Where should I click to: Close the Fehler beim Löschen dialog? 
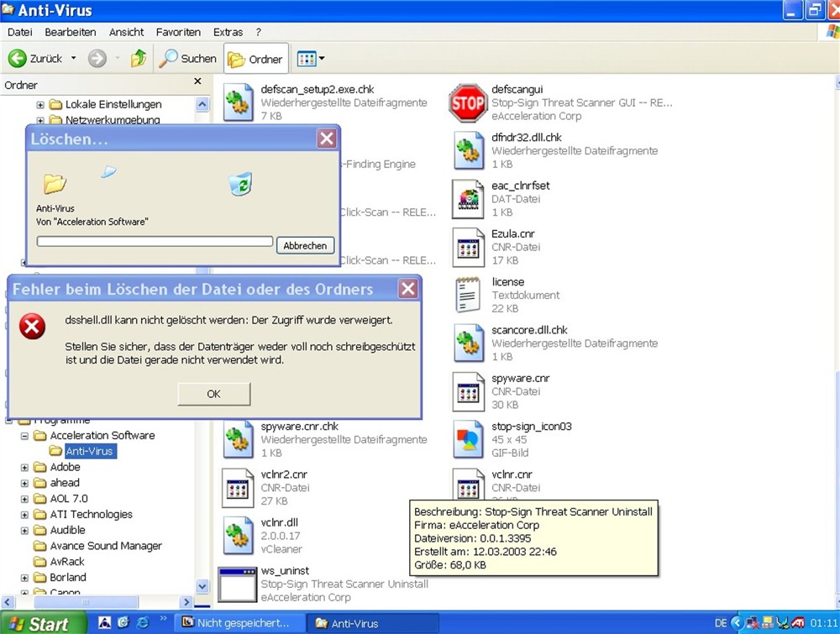(408, 289)
